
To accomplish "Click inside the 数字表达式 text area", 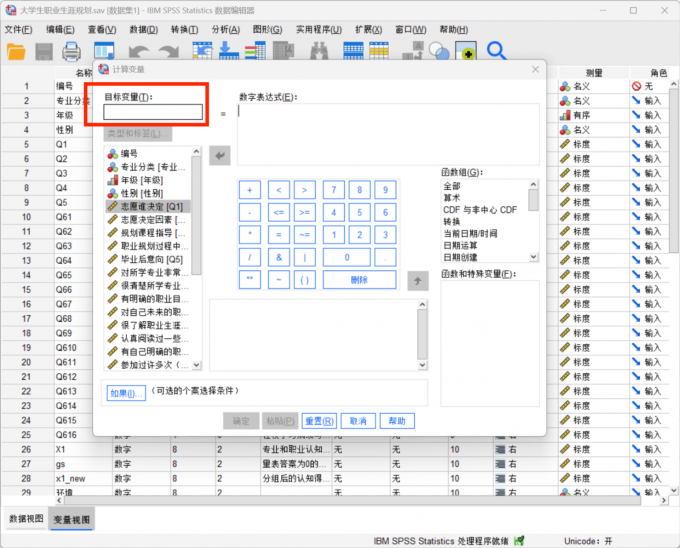I will (388, 134).
